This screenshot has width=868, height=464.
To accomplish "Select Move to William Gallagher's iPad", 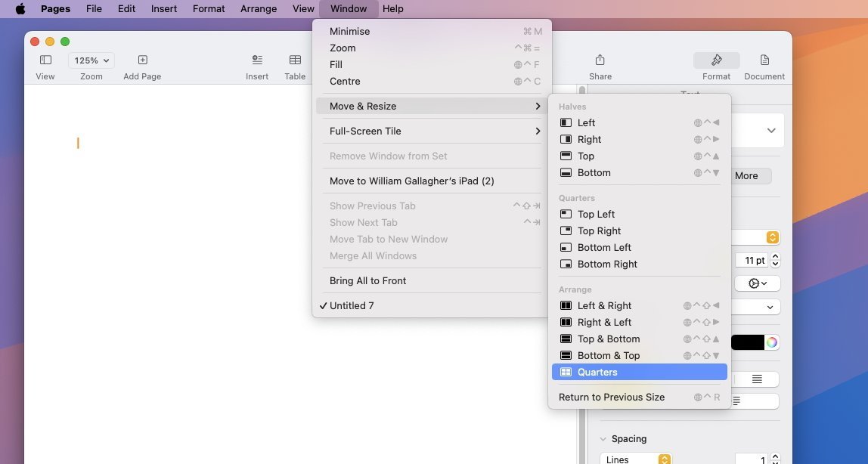I will click(x=432, y=181).
